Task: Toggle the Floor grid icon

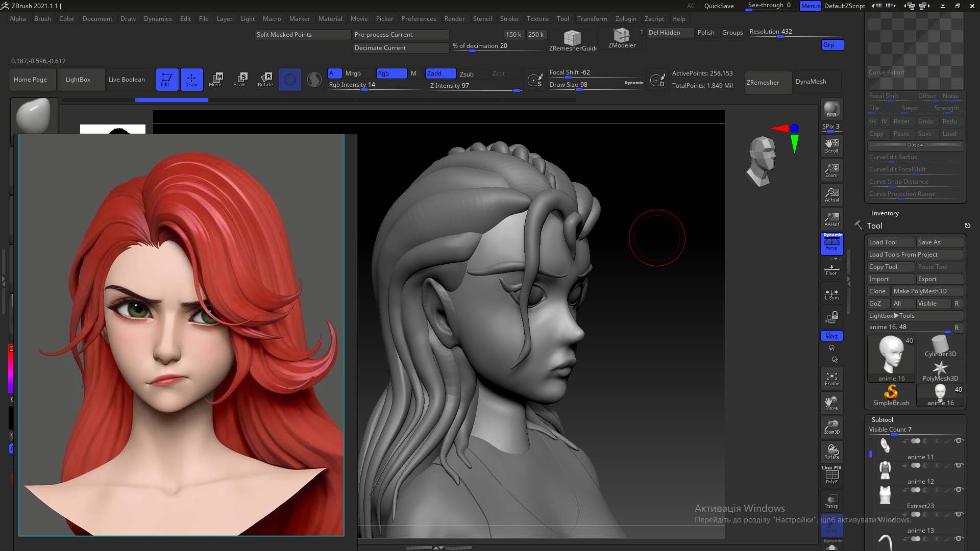Action: point(831,269)
